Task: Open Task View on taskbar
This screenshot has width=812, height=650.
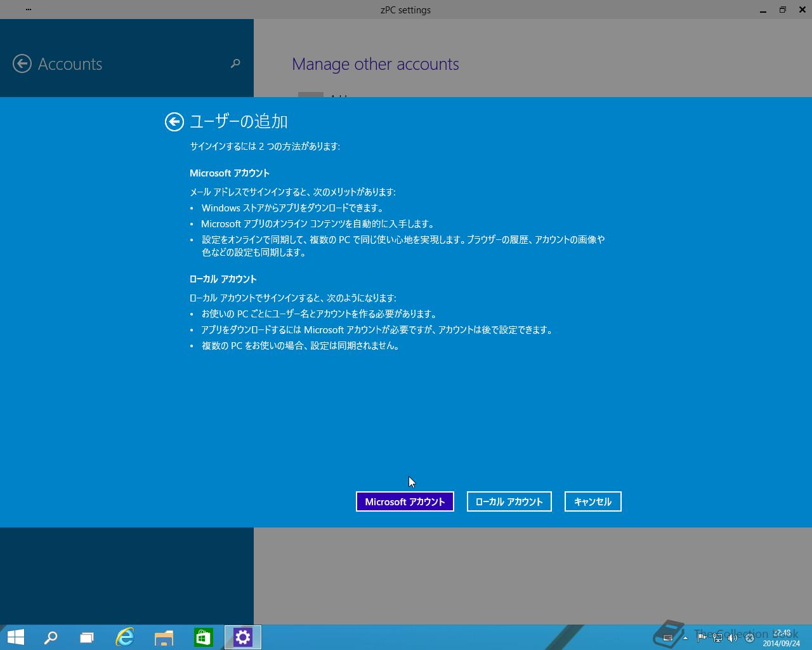Action: point(87,637)
